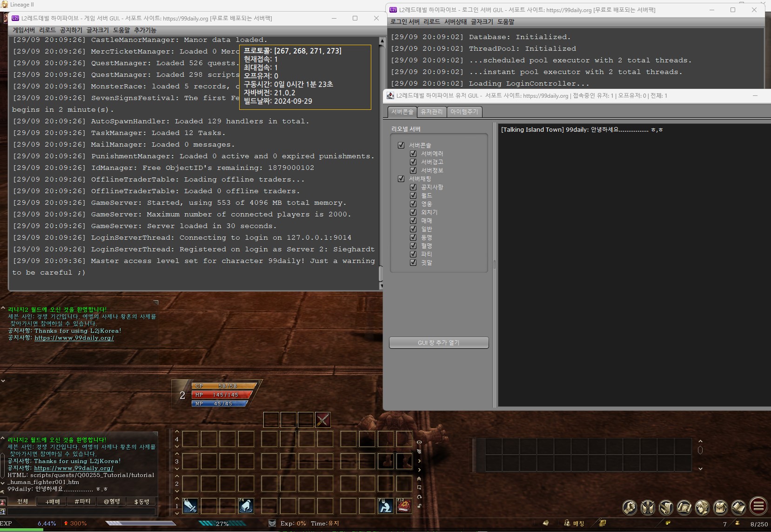This screenshot has height=532, width=771.
Task: Switch to the 유저관리 tab
Action: click(x=432, y=112)
